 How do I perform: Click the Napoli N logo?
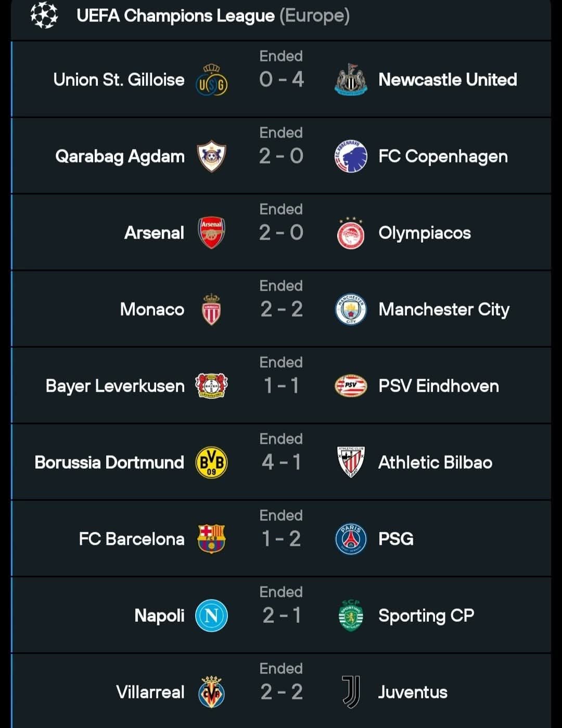point(211,616)
